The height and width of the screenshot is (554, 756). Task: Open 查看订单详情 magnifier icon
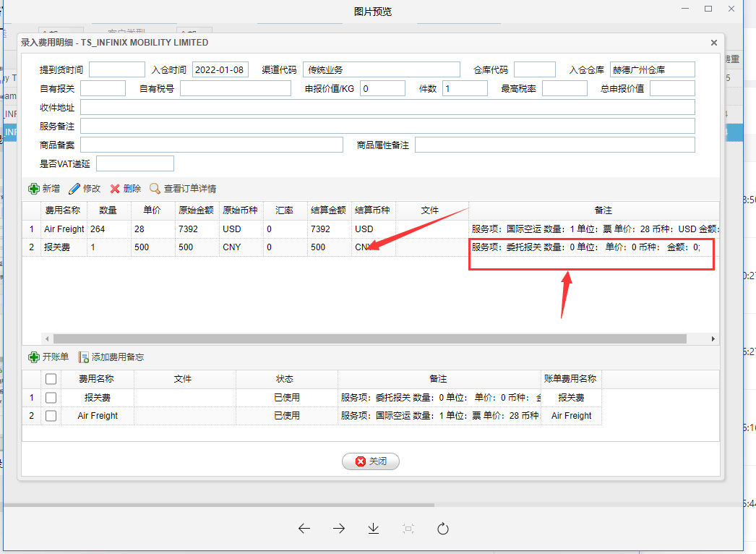[155, 189]
